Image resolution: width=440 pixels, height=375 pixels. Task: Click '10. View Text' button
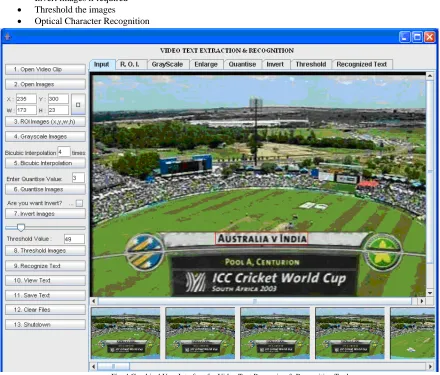click(x=45, y=280)
